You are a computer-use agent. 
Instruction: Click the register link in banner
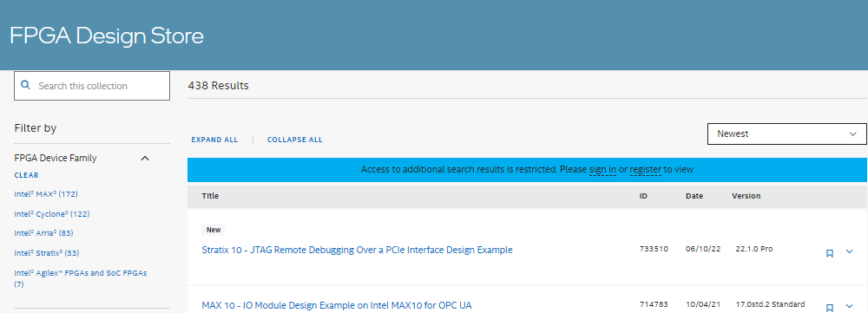coord(646,170)
